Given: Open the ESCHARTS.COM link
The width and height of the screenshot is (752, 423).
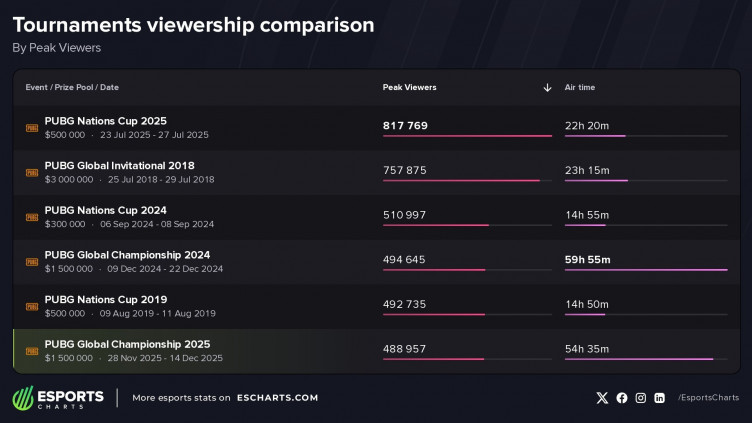Looking at the screenshot, I should tap(278, 398).
